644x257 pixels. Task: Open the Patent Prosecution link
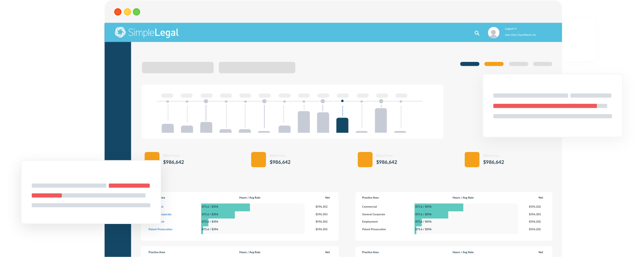click(160, 229)
